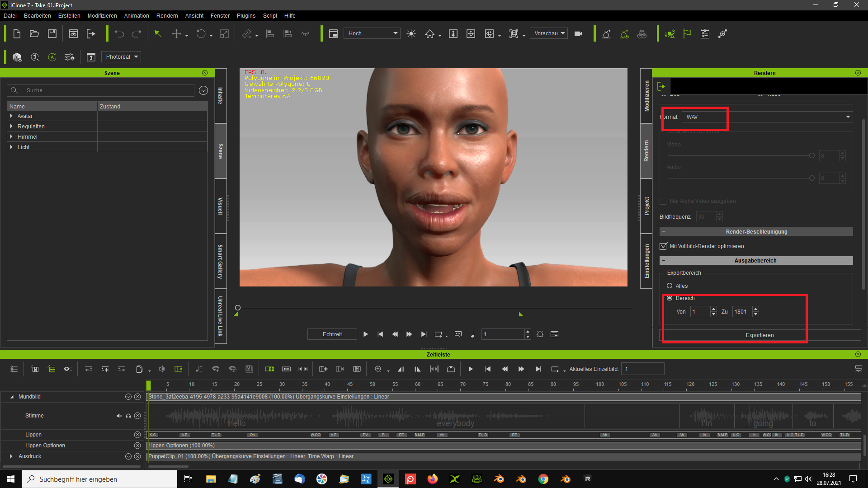The image size is (868, 488).
Task: Expand the Avatar tree item
Action: coord(11,116)
